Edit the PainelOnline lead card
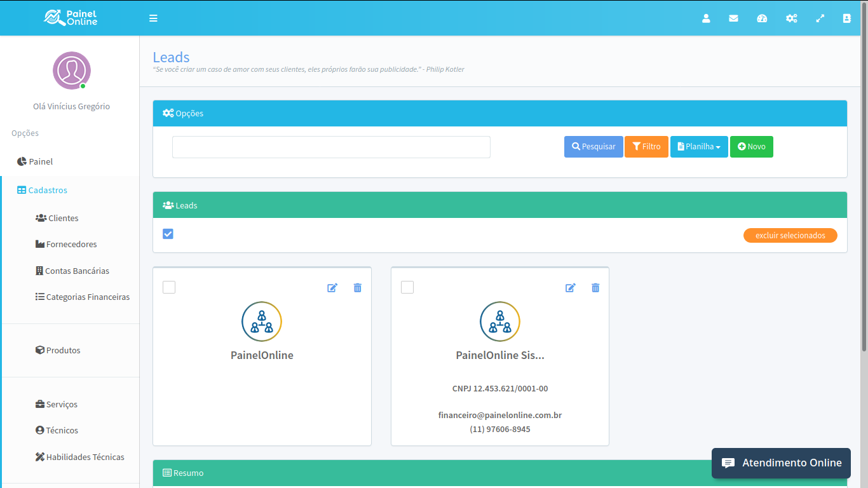Screen dimensions: 868x488 332,288
